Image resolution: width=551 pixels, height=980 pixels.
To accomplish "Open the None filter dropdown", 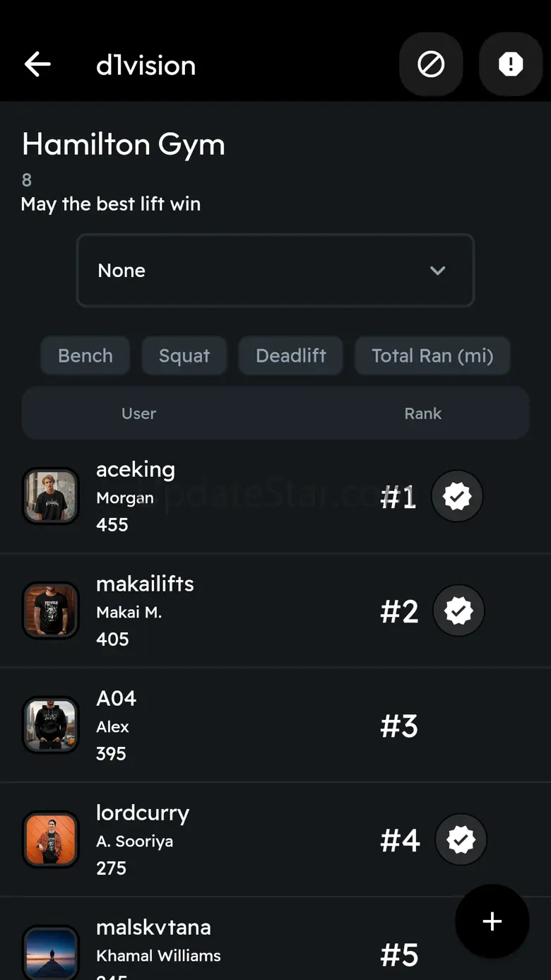I will click(x=275, y=271).
